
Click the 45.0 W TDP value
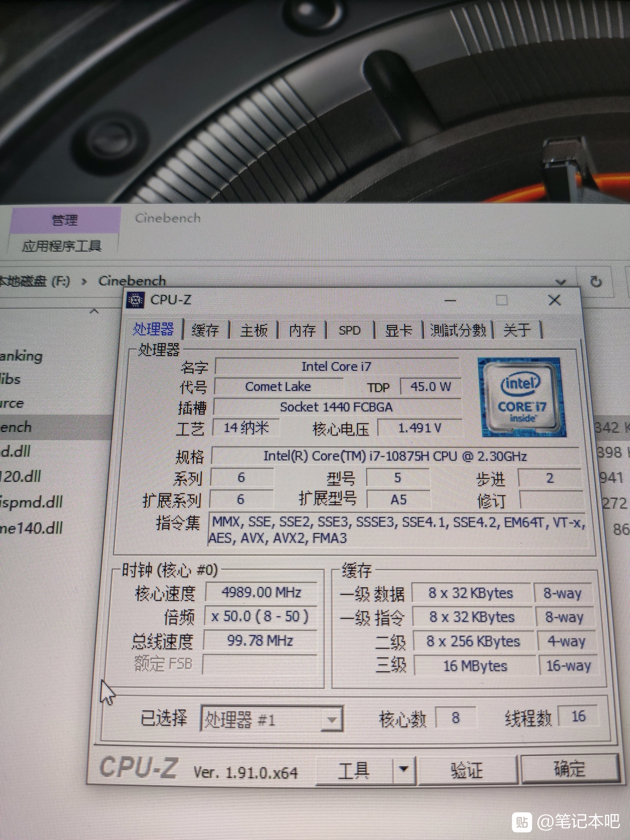pyautogui.click(x=431, y=387)
